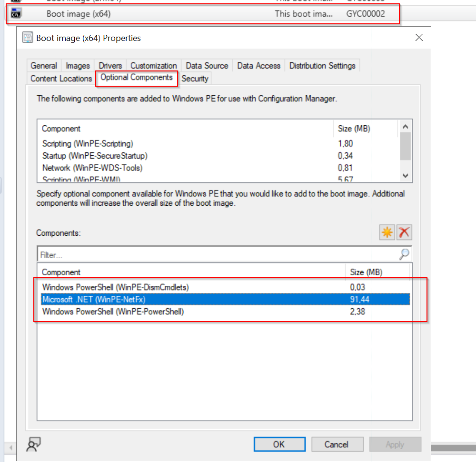Click the Size (MB) header in lower list

point(377,272)
